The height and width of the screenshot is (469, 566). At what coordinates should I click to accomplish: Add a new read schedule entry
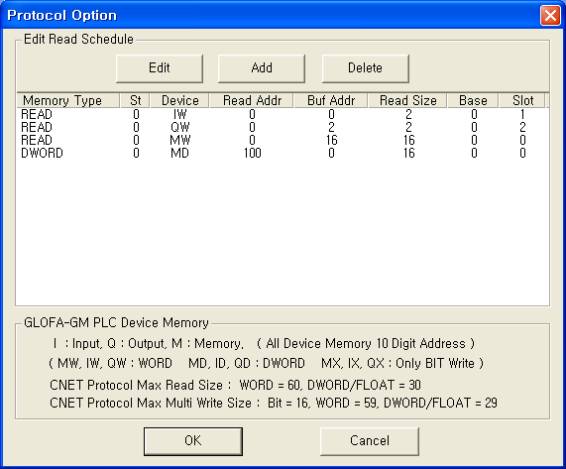[x=261, y=68]
